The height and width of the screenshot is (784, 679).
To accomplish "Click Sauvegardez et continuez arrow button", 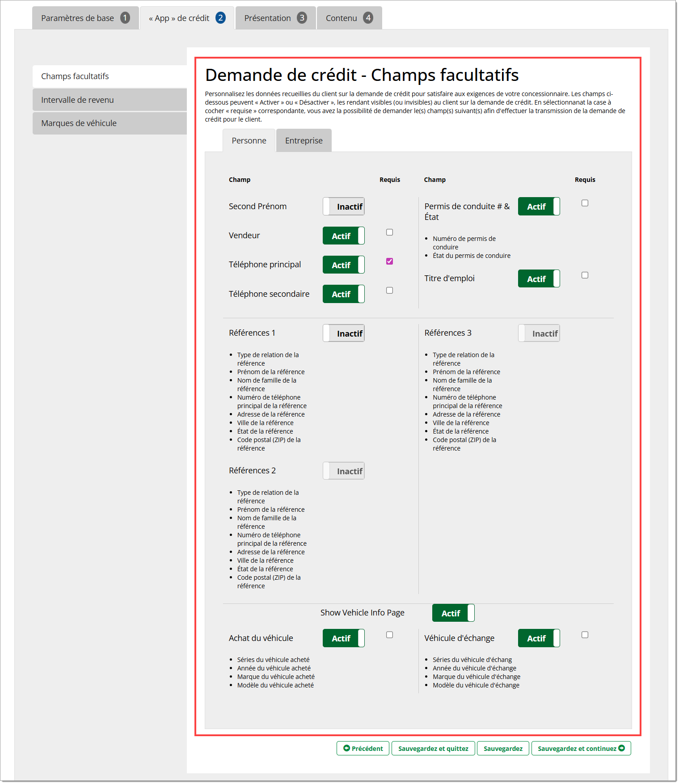I will pos(581,748).
